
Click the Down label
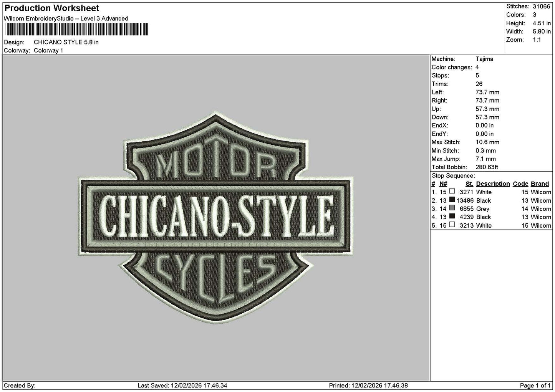pos(440,117)
